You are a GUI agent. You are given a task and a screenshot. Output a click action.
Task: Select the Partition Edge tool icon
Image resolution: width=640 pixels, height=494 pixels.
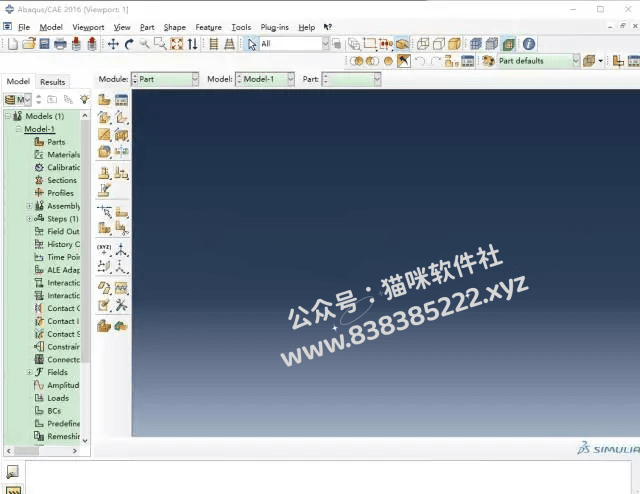[x=105, y=212]
